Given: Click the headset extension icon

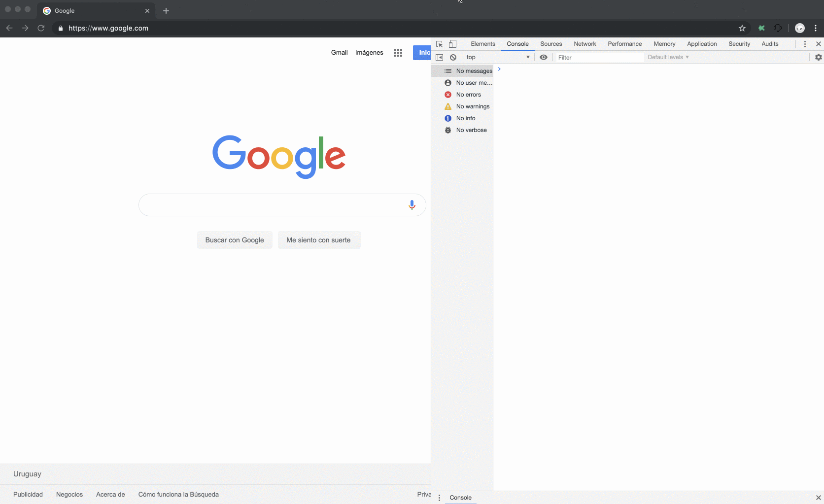Looking at the screenshot, I should coord(778,28).
